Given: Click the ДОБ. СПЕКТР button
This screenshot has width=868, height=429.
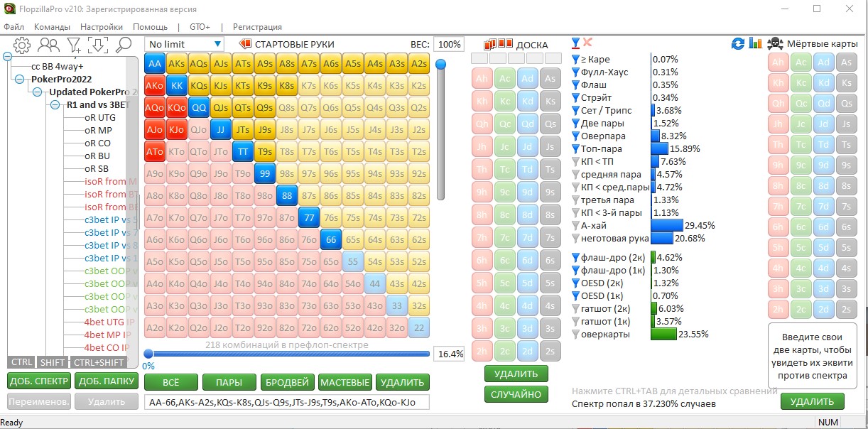Looking at the screenshot, I should coord(39,381).
